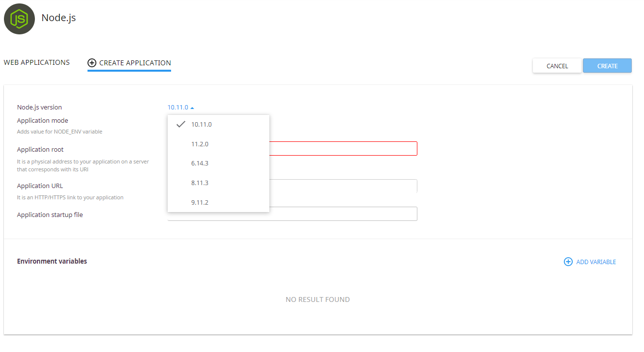The width and height of the screenshot is (644, 352).
Task: Pick Node.js version 8.11.3
Action: pyautogui.click(x=218, y=183)
